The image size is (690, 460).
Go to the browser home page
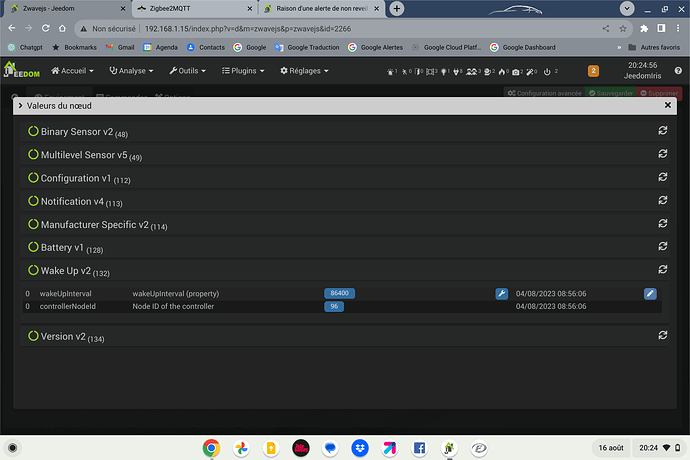pos(62,29)
